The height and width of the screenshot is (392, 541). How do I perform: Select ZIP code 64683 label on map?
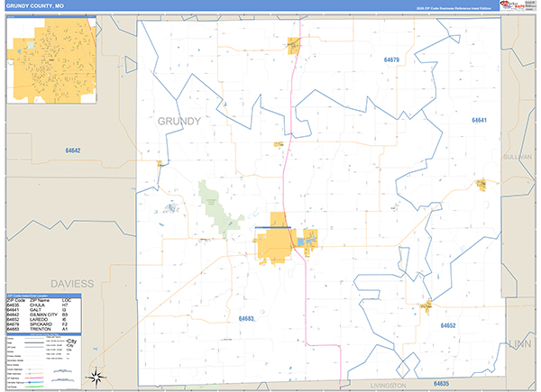(246, 319)
